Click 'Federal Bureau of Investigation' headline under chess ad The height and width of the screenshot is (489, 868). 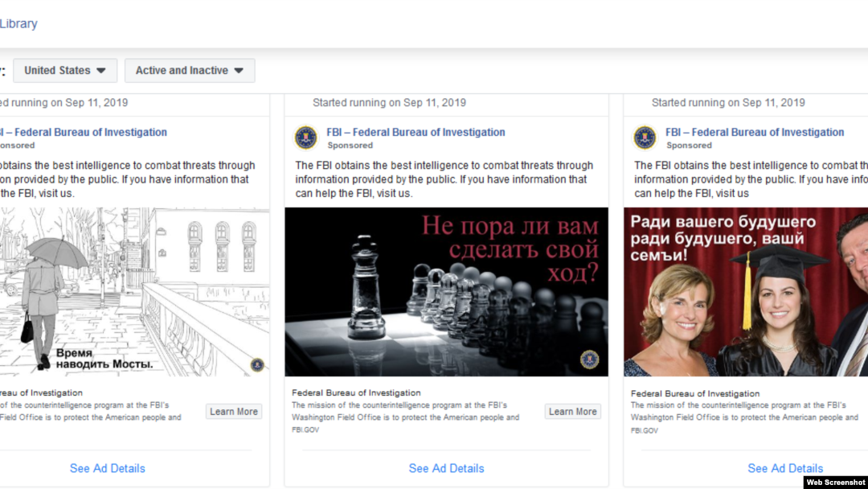(x=356, y=392)
